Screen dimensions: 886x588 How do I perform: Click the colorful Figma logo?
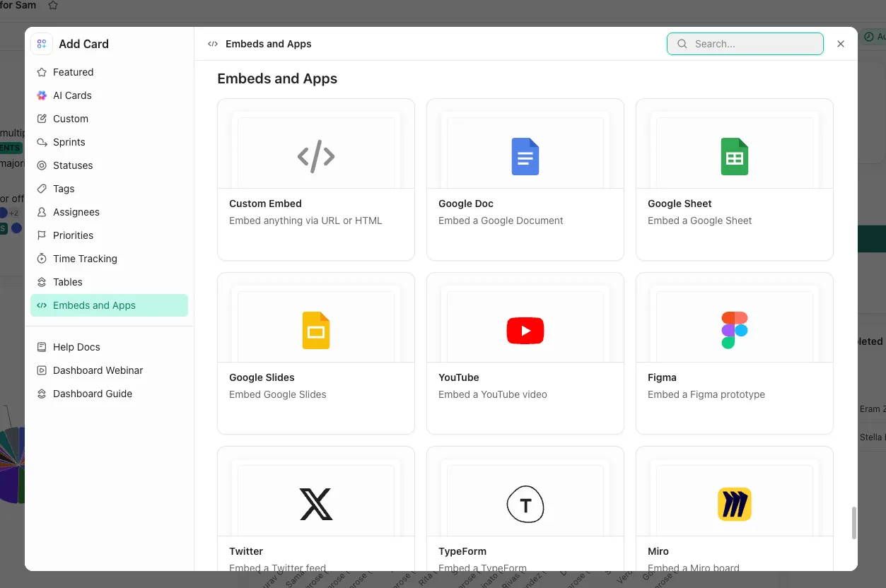coord(735,330)
